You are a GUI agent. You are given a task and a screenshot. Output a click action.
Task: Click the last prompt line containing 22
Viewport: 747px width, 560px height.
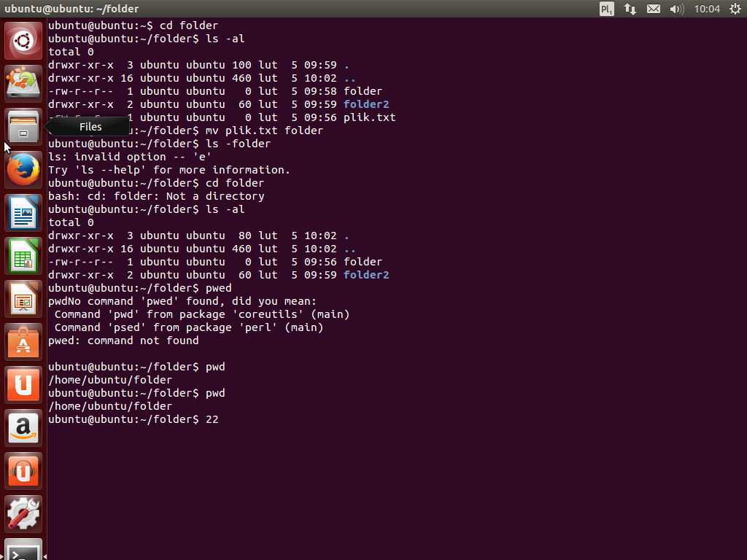click(x=133, y=419)
